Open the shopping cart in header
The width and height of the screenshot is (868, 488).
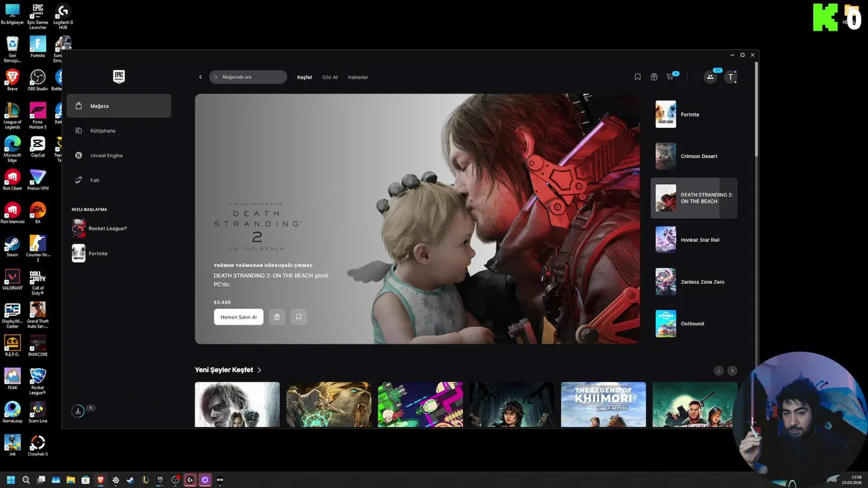[670, 77]
